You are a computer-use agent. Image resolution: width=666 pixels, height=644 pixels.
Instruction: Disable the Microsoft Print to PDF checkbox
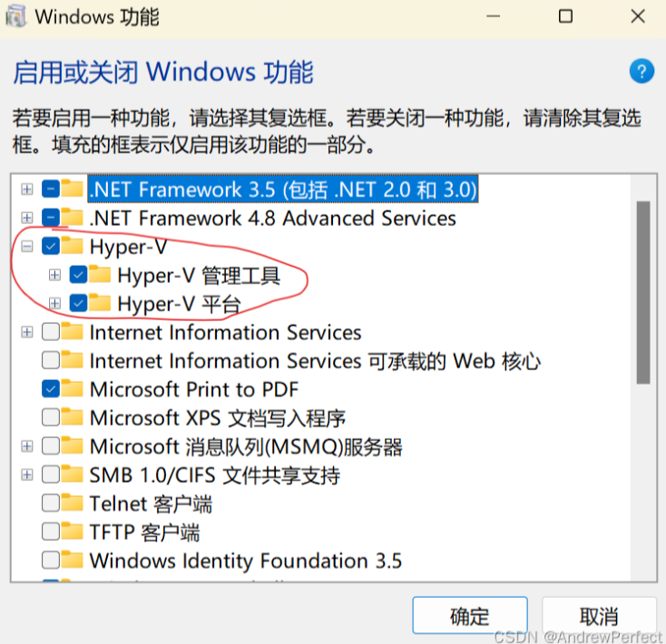click(x=51, y=389)
